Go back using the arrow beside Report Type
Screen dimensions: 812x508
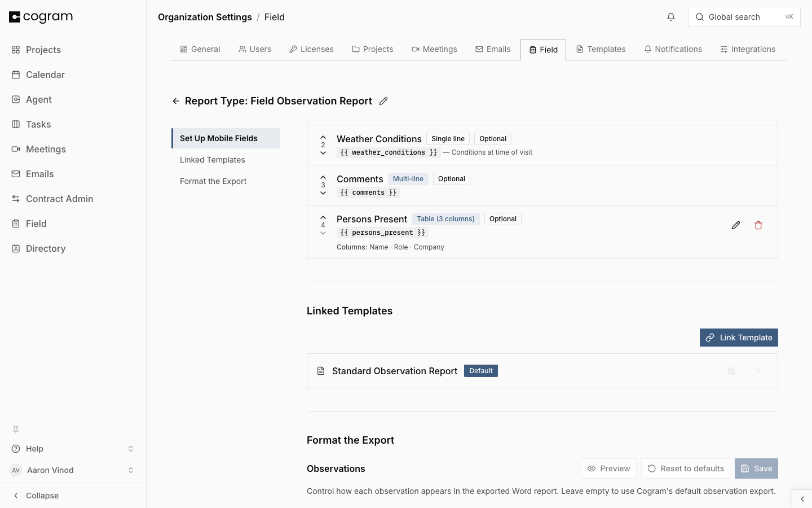click(x=176, y=101)
